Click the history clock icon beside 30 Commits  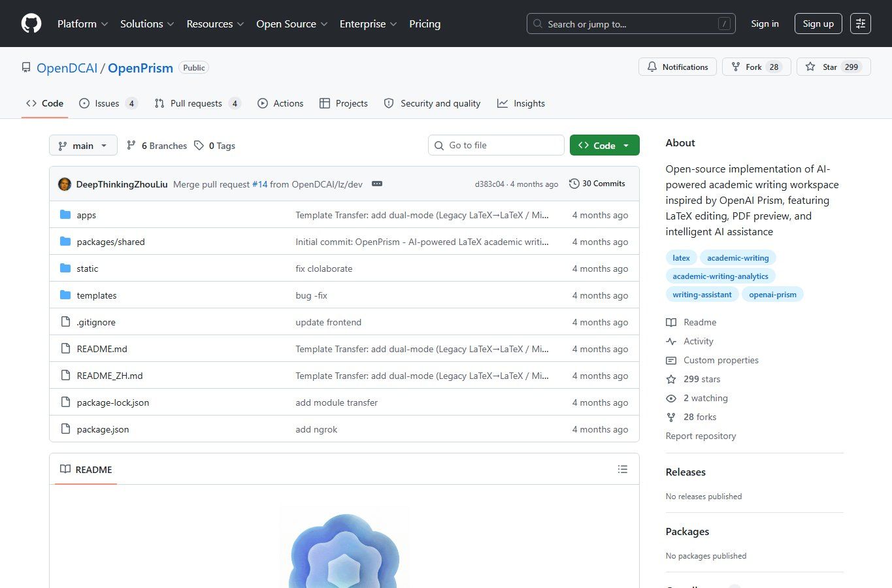pos(574,184)
